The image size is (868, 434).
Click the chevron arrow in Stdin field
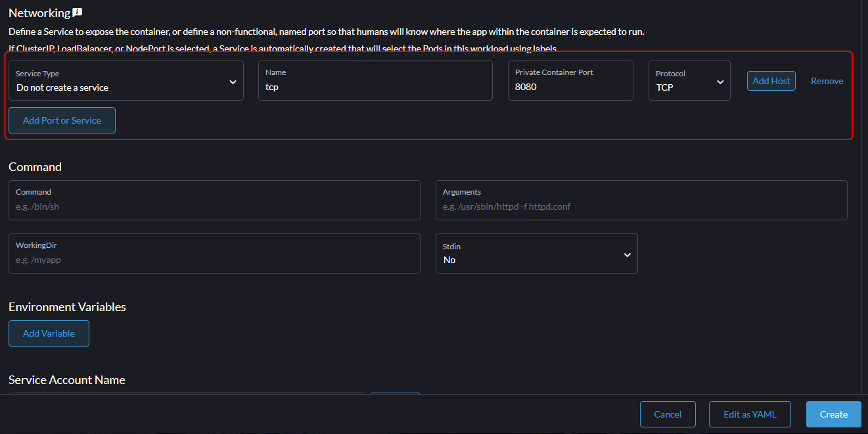(627, 254)
